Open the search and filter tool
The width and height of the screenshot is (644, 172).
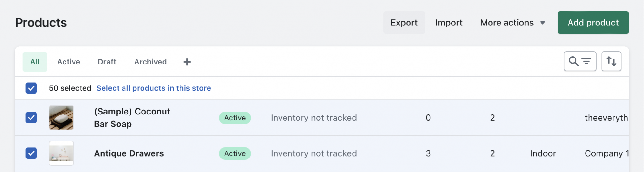tap(580, 61)
